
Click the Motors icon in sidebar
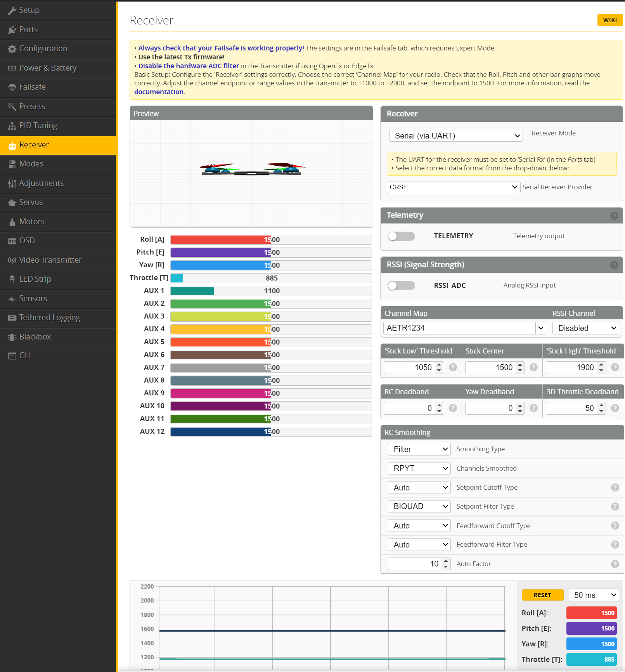click(12, 222)
